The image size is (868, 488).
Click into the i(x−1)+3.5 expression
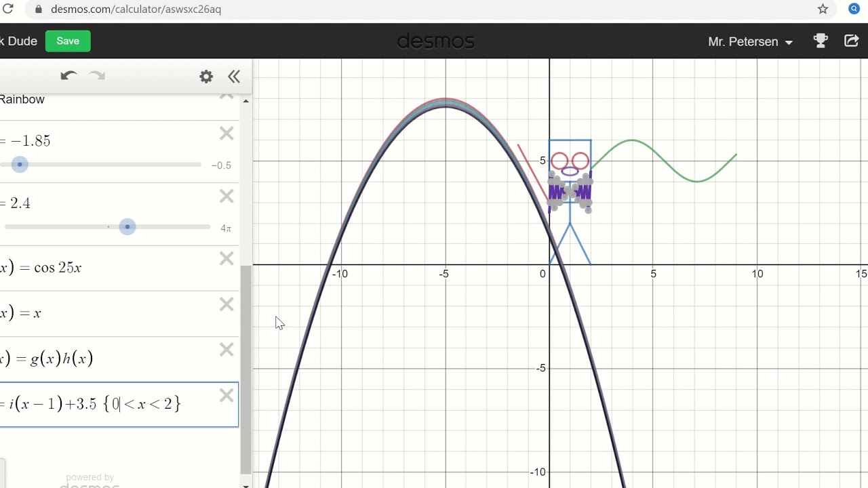tap(119, 405)
